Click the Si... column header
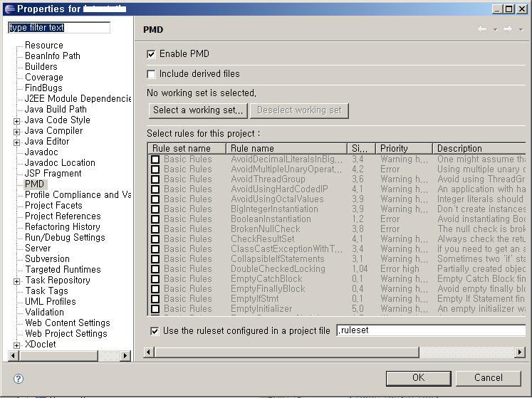The width and height of the screenshot is (532, 398). [x=361, y=148]
